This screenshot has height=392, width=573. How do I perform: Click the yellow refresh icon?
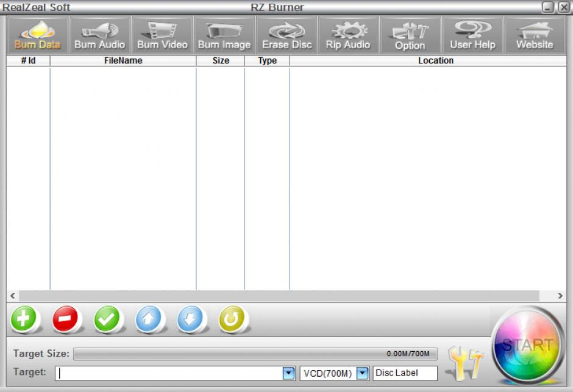[x=232, y=319]
